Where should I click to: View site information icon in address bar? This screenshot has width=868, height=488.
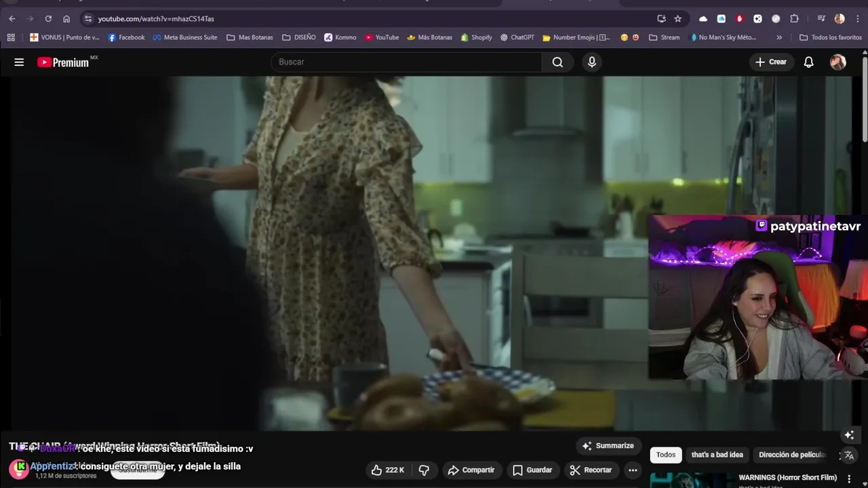point(88,18)
